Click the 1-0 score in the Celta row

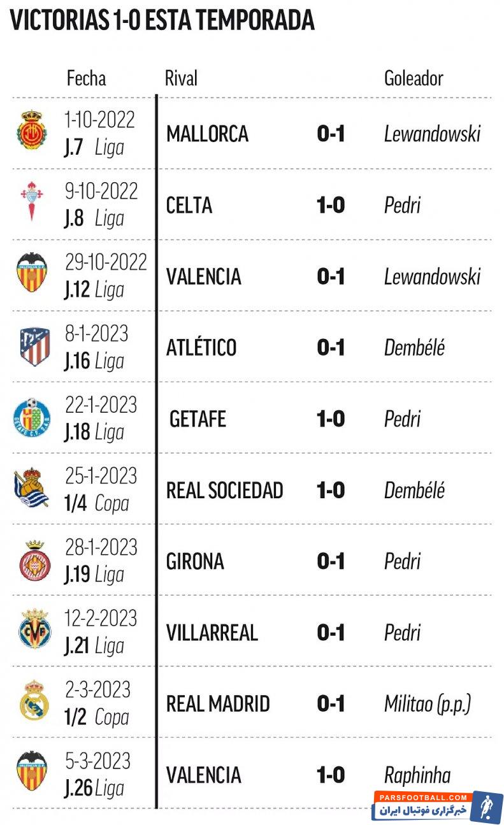(331, 205)
